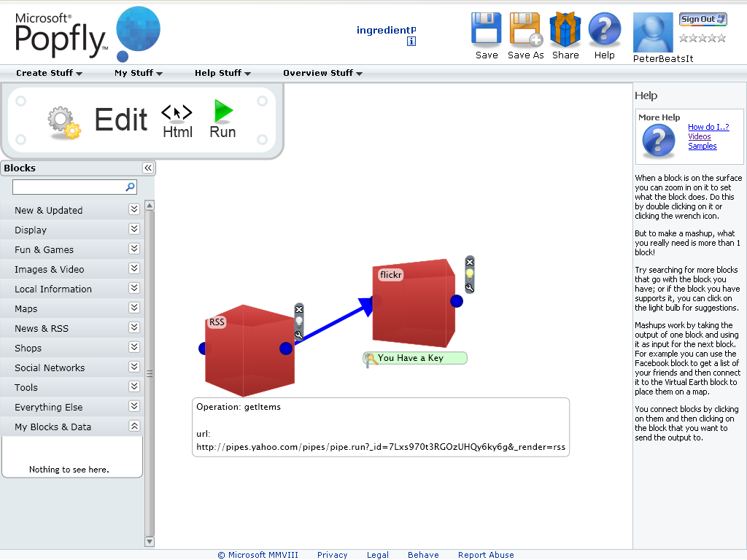Click the Save As icon
Image resolution: width=747 pixels, height=560 pixels.
tap(525, 29)
